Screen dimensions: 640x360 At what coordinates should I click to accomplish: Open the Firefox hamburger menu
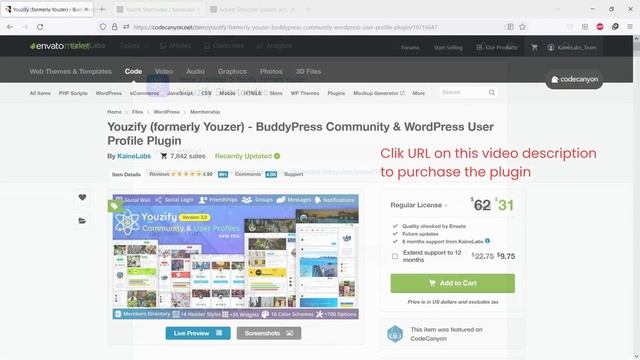(x=630, y=27)
